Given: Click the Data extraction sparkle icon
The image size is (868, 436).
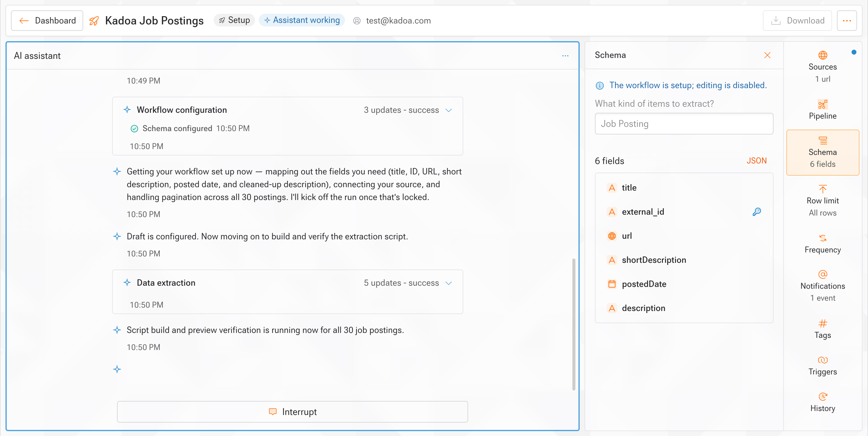Looking at the screenshot, I should (x=127, y=283).
